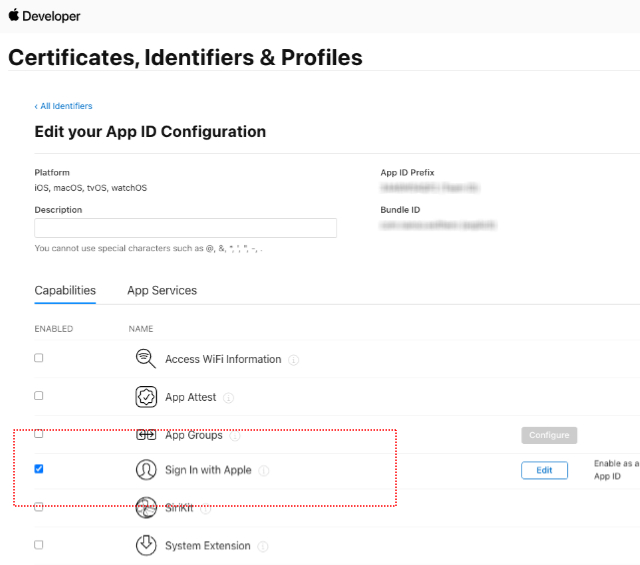
Task: Enable the SiriKit checkbox
Action: (39, 507)
